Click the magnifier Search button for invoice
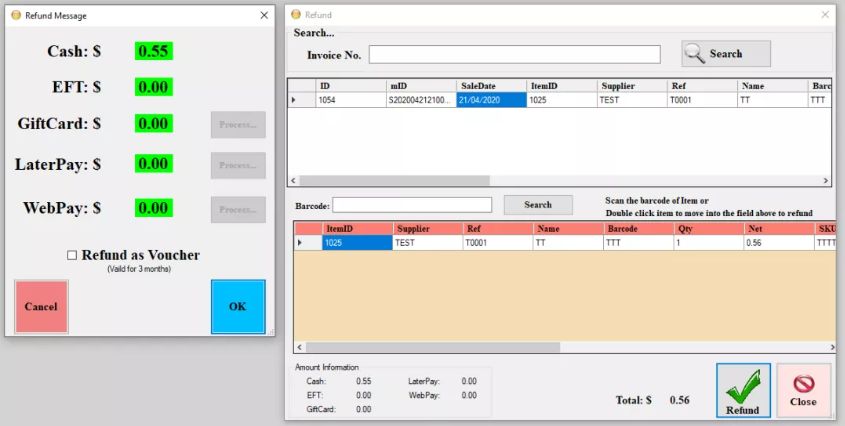Screen dimensions: 845x426 (725, 54)
